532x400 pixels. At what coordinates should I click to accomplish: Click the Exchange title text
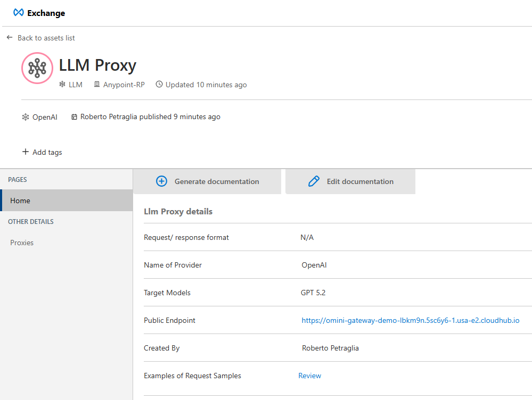46,13
